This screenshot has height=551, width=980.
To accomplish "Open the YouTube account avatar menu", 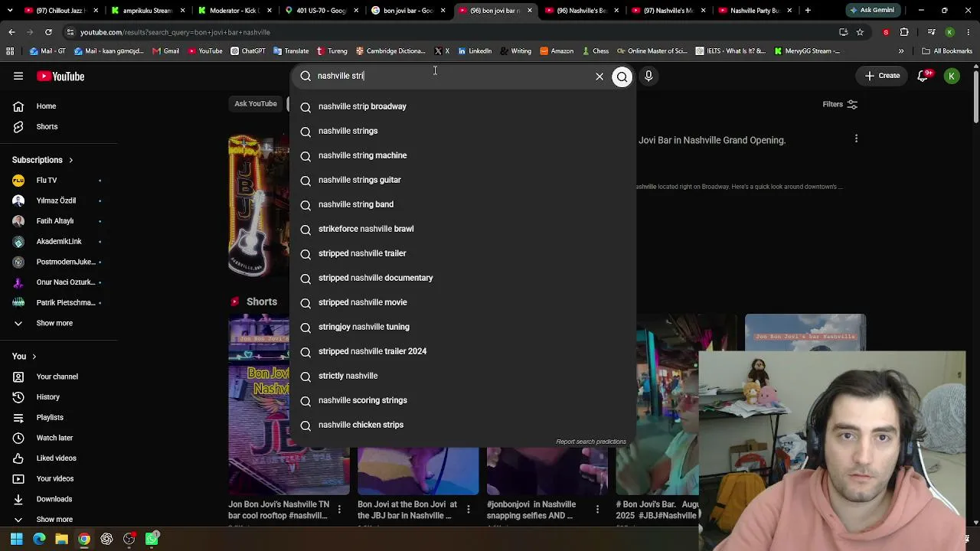I will [952, 76].
